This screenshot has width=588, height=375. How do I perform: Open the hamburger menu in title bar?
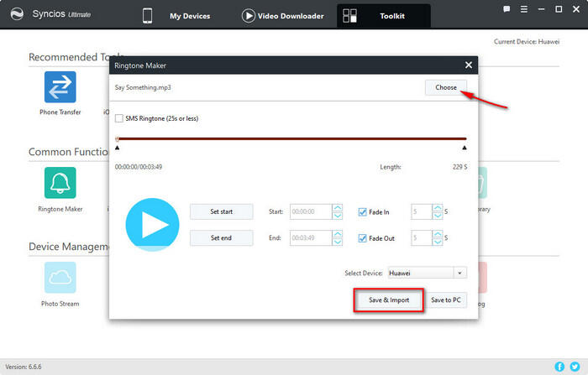(x=522, y=8)
